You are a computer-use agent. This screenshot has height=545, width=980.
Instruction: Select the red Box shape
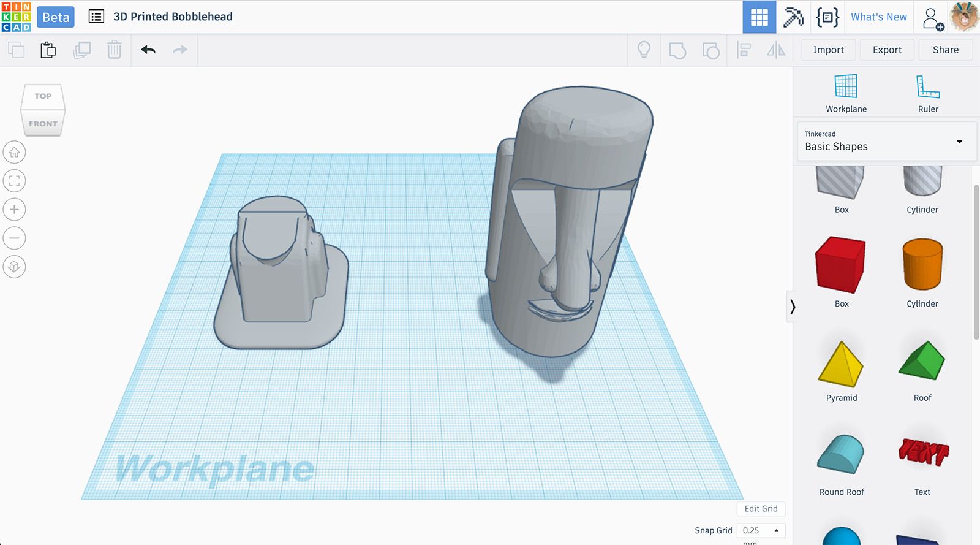(x=841, y=265)
